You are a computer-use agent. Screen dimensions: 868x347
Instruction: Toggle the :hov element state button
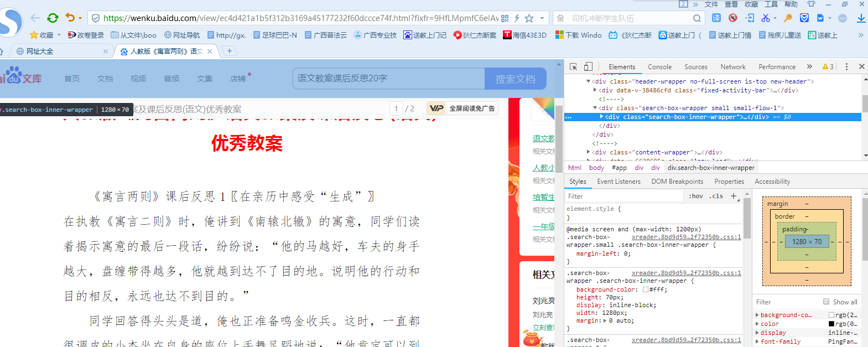coord(696,196)
